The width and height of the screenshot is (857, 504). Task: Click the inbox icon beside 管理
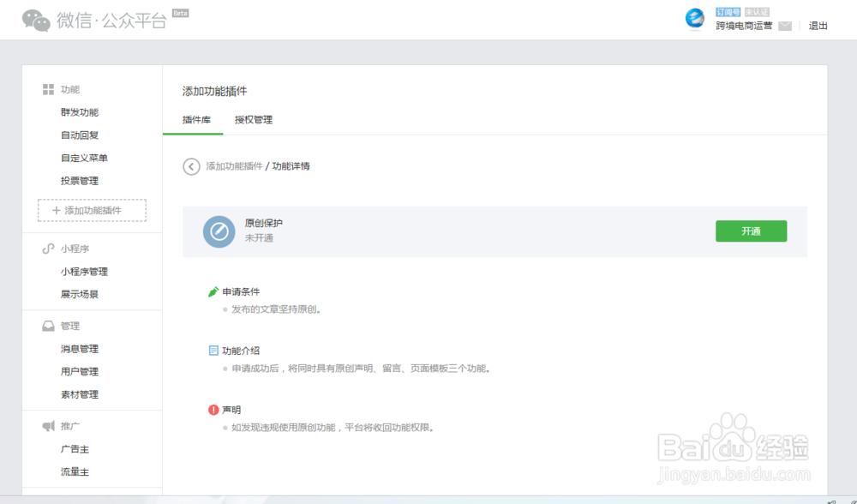tap(49, 326)
